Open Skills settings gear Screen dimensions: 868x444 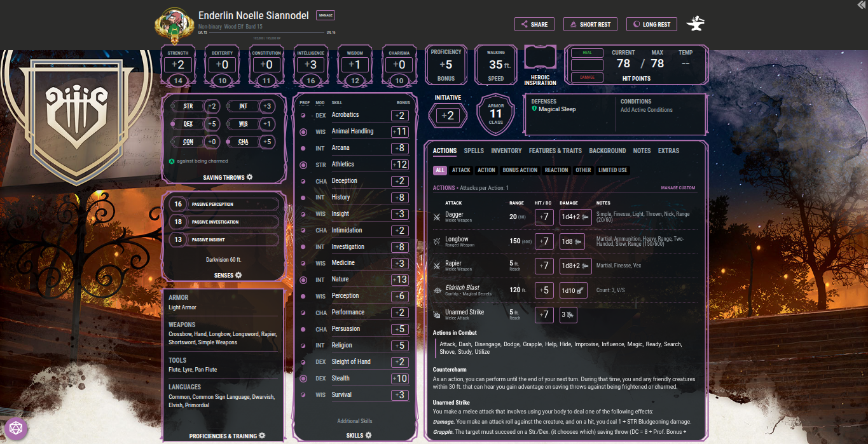[368, 435]
